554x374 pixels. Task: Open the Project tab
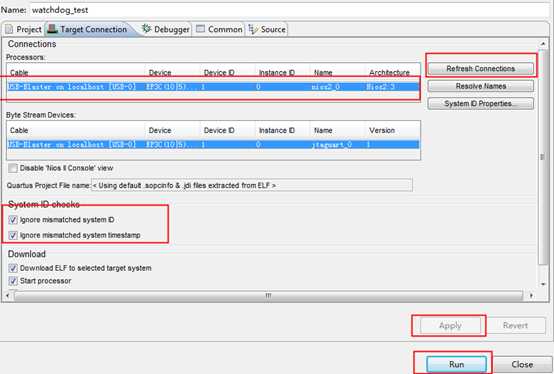tap(24, 29)
